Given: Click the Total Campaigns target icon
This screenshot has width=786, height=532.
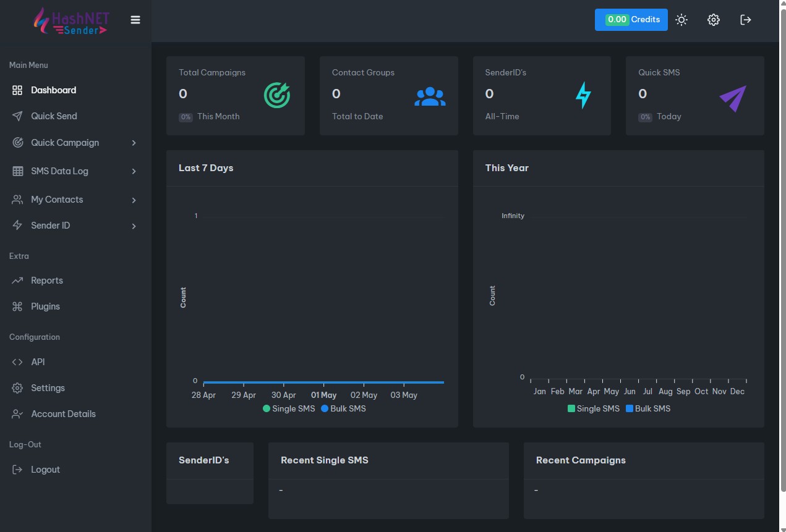Looking at the screenshot, I should pos(276,96).
